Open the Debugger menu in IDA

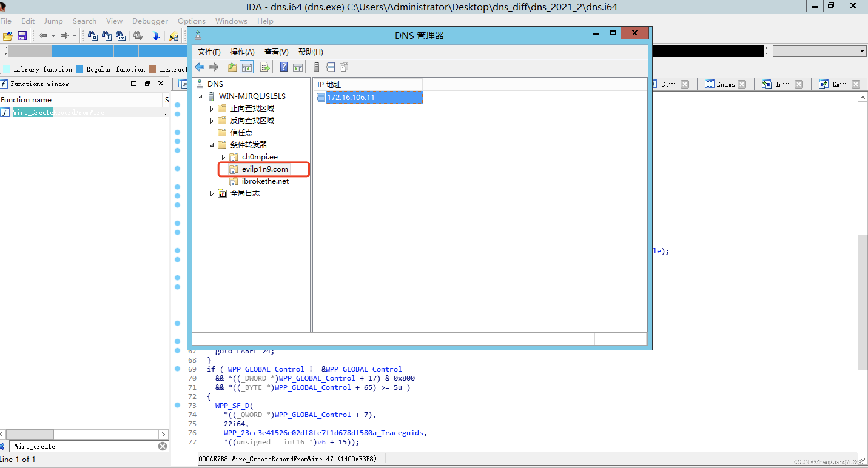(150, 21)
